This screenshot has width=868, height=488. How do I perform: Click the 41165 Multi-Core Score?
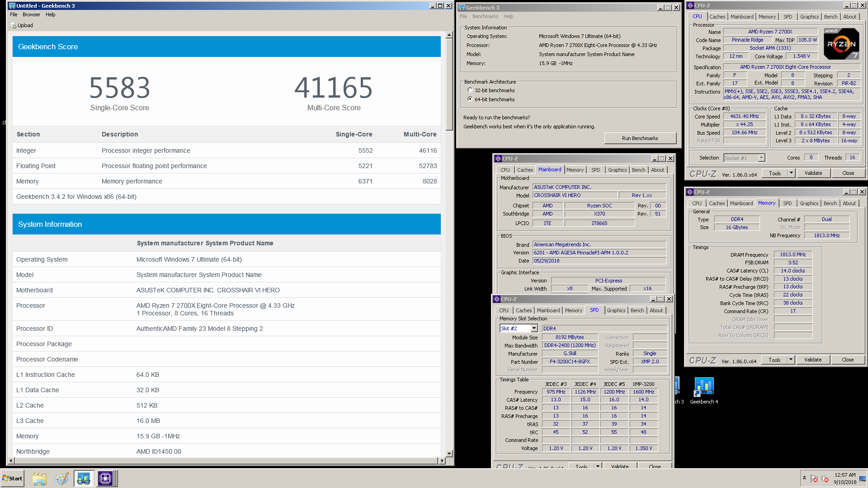coord(334,88)
